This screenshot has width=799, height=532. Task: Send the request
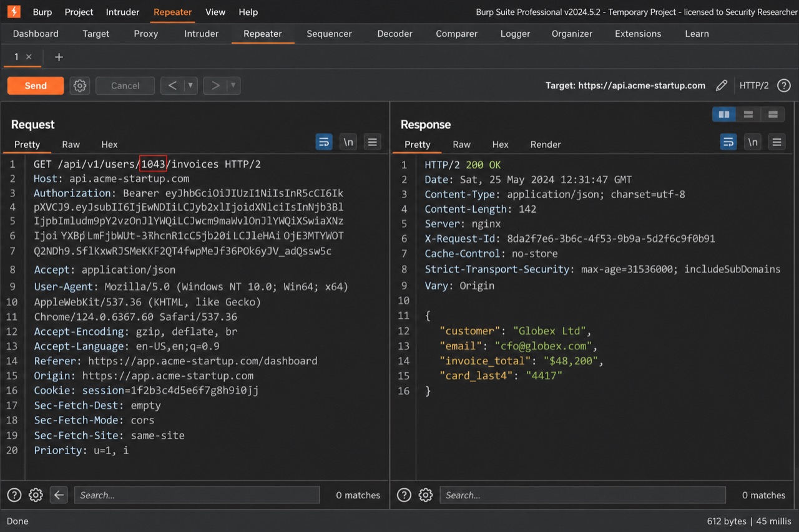tap(36, 85)
